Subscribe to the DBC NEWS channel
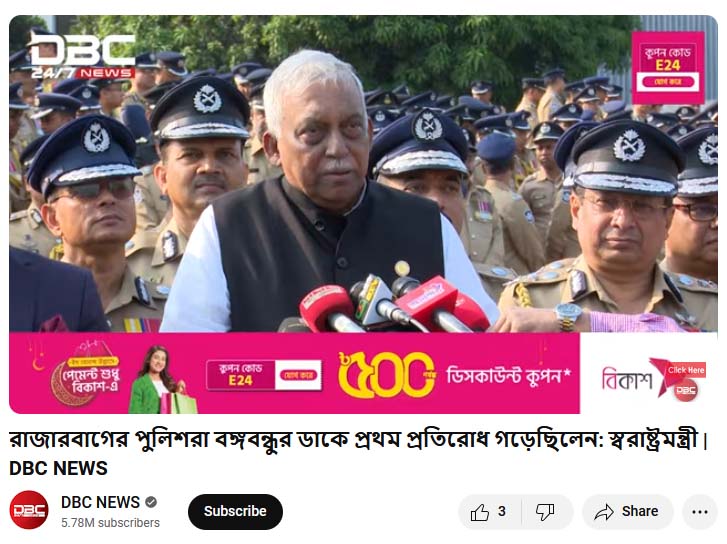The height and width of the screenshot is (544, 727). [x=235, y=512]
